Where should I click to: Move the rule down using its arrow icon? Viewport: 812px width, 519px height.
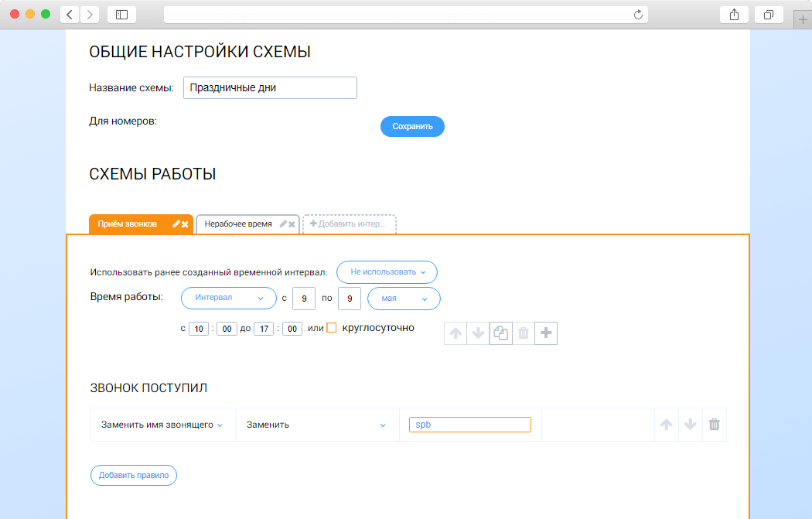pyautogui.click(x=689, y=424)
